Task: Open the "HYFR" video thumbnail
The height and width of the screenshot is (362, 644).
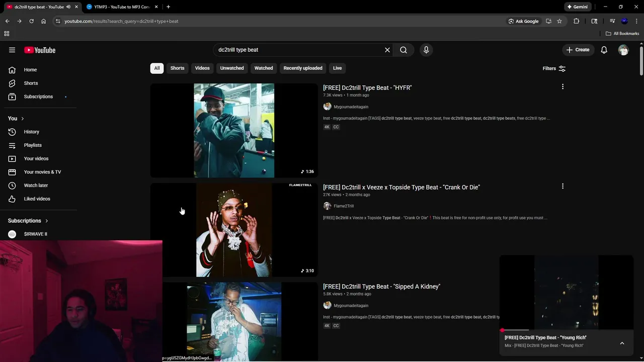Action: (234, 130)
